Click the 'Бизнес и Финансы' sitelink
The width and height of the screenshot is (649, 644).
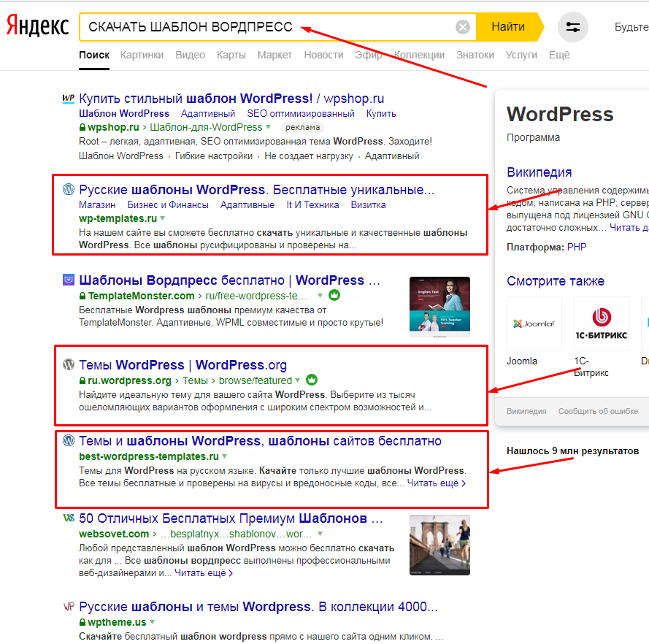click(x=168, y=205)
